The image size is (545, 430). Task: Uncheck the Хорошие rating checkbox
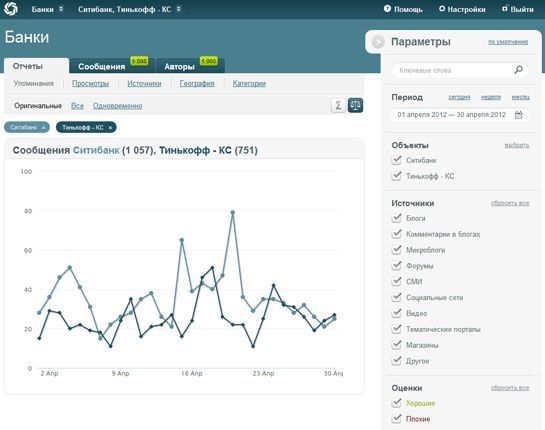pos(397,403)
